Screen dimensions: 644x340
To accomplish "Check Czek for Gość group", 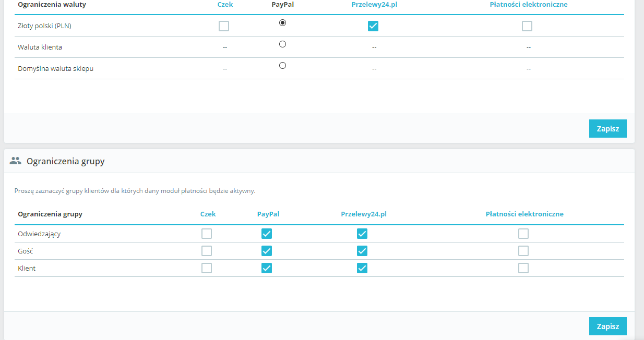I will [x=207, y=251].
